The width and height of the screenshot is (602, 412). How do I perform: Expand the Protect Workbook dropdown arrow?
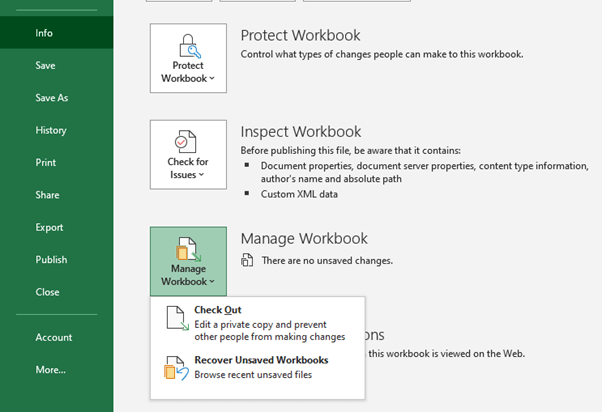tap(211, 79)
